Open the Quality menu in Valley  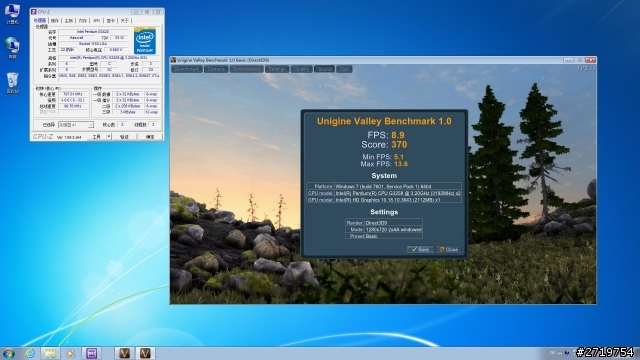(x=302, y=69)
